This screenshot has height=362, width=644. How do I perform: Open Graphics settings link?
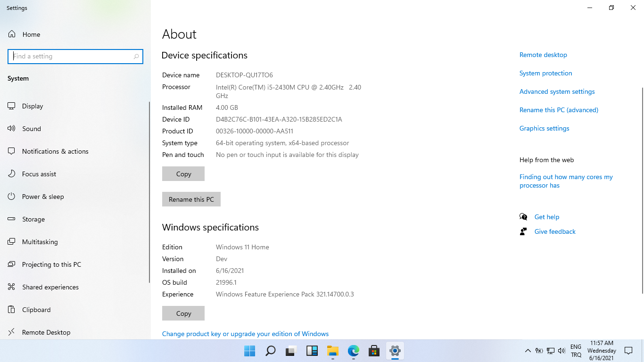tap(545, 128)
